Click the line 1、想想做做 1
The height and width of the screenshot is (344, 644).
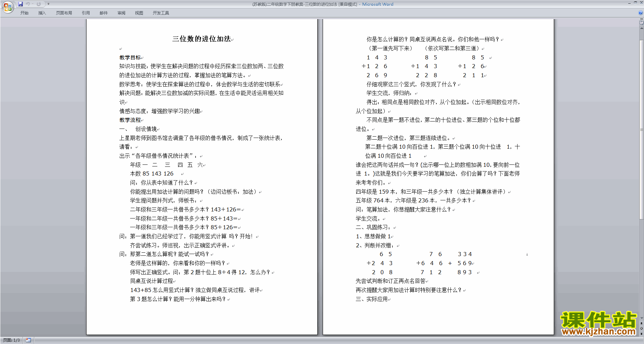click(373, 236)
